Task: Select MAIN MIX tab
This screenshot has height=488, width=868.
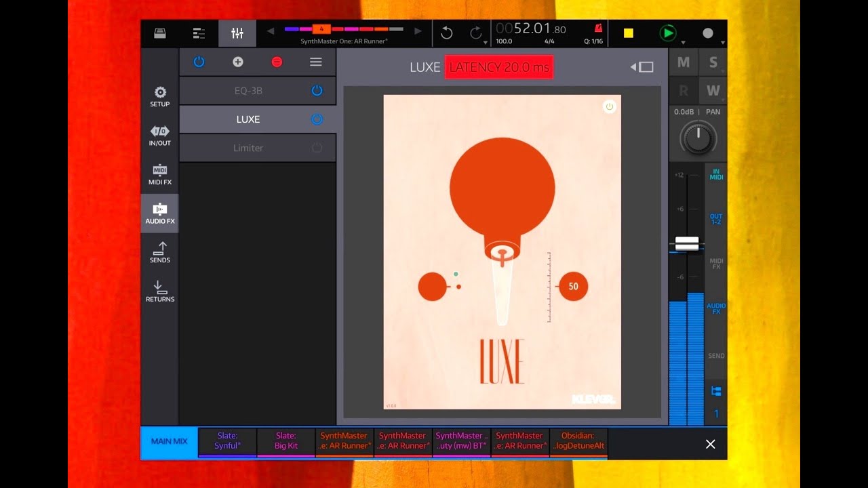Action: tap(169, 441)
